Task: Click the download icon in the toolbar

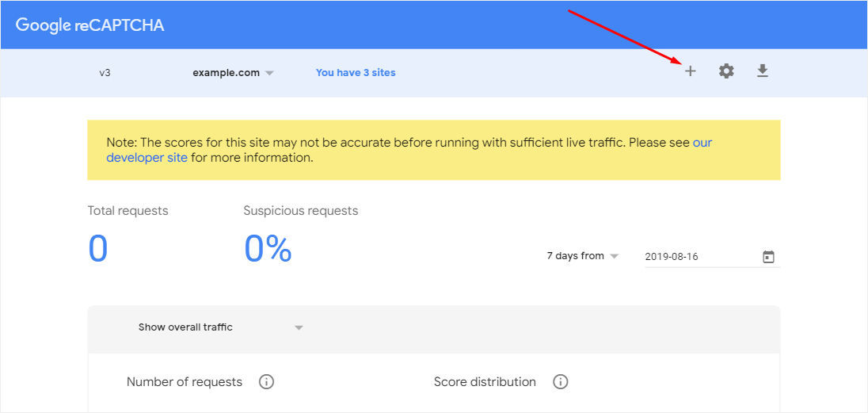Action: click(x=762, y=71)
